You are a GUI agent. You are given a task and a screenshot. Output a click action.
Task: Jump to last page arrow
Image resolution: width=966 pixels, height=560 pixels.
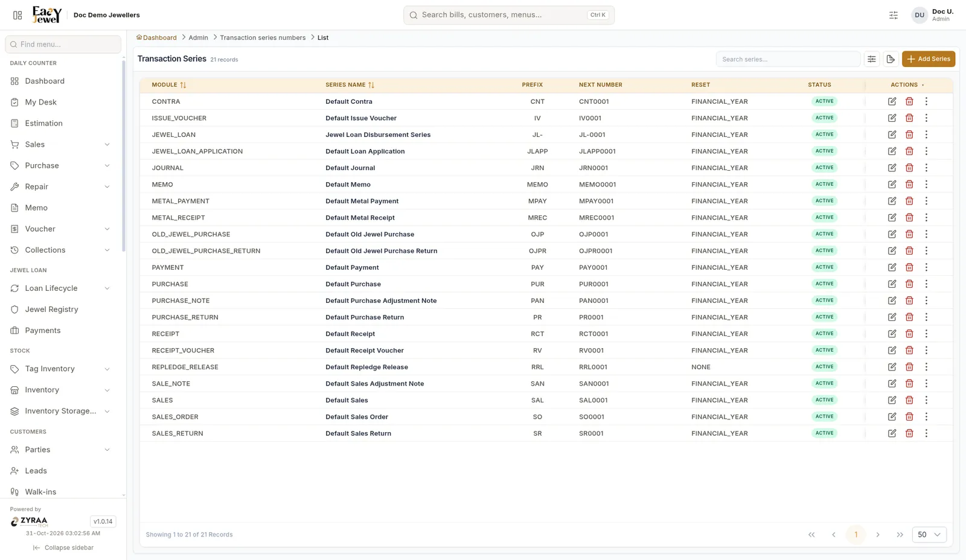900,535
